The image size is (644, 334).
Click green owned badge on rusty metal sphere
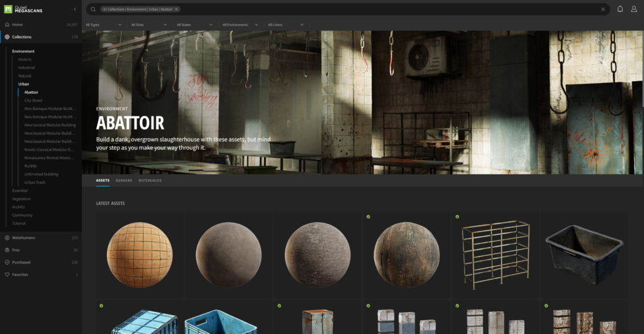369,216
